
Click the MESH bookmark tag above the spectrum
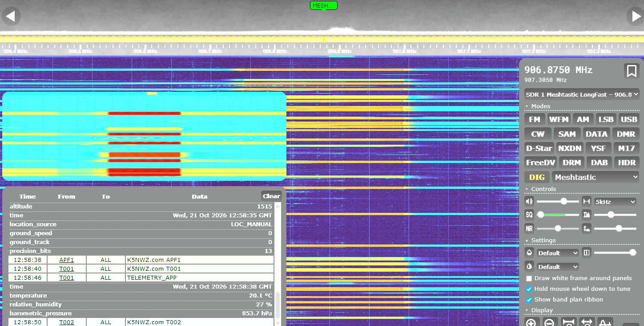tap(323, 5)
